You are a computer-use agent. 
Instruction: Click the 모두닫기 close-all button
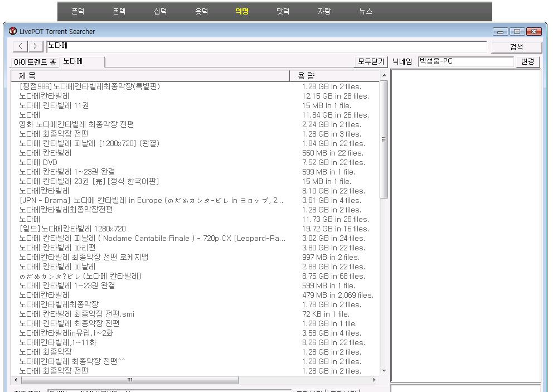[371, 61]
